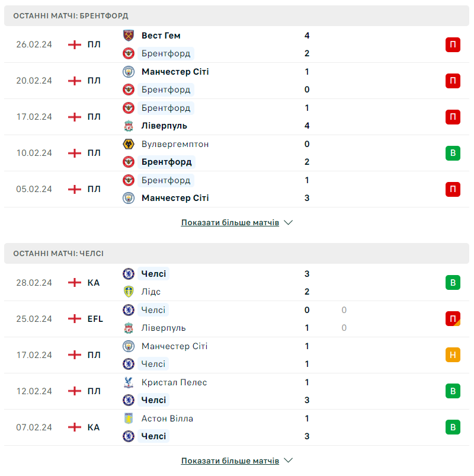Viewport: 474px width, 476px height.
Task: Click the Liverpool crest in 17.02.24 Brentford match
Action: [129, 126]
